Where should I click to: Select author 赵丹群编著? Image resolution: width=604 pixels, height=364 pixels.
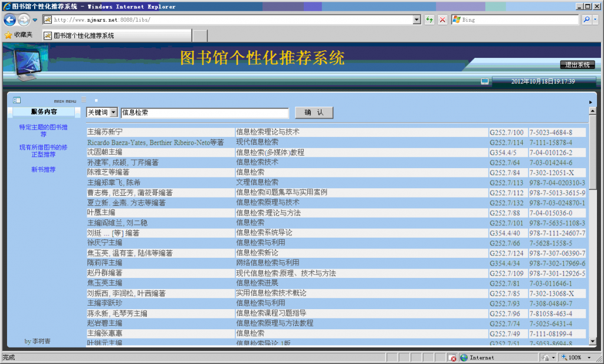[x=105, y=273]
